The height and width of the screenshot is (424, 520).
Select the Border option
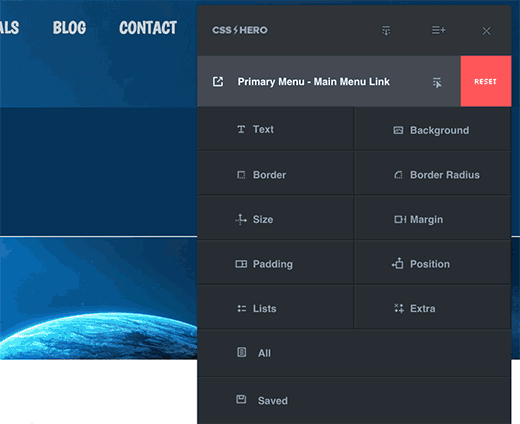275,174
